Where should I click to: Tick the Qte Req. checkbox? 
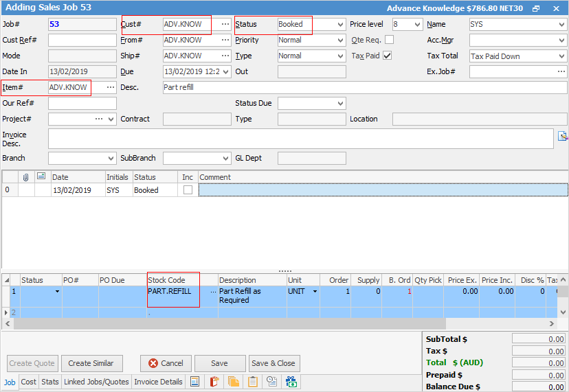tap(389, 40)
